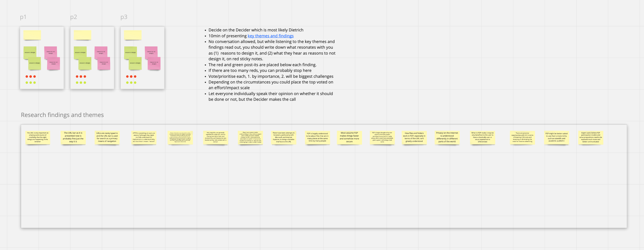Select the "Very long URLs are generally regarded as suspicious" note
The width and height of the screenshot is (644, 250).
point(216,138)
